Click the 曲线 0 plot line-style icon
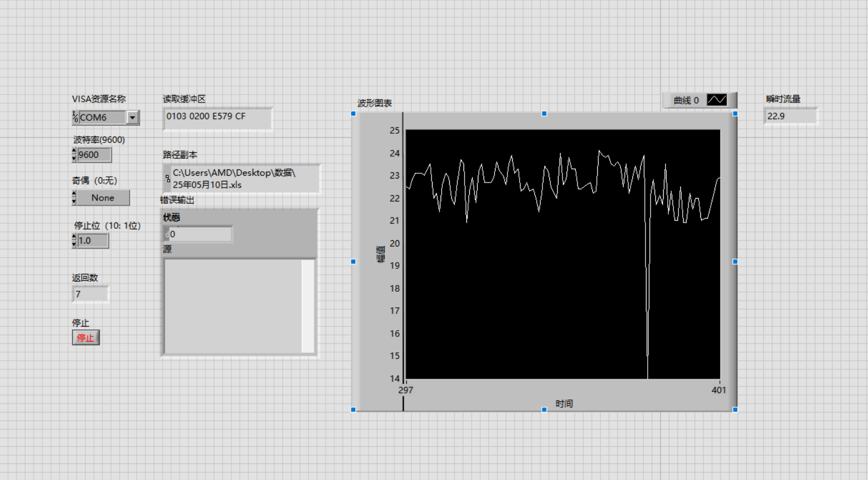868x480 pixels. pyautogui.click(x=717, y=100)
